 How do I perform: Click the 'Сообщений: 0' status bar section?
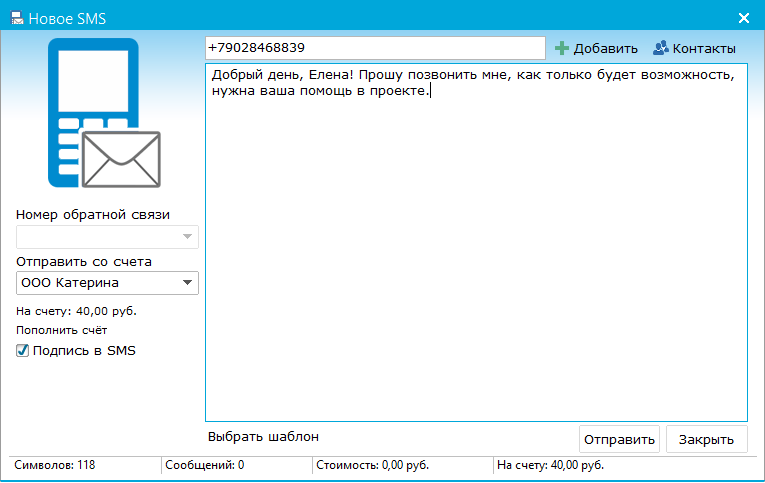(x=205, y=466)
